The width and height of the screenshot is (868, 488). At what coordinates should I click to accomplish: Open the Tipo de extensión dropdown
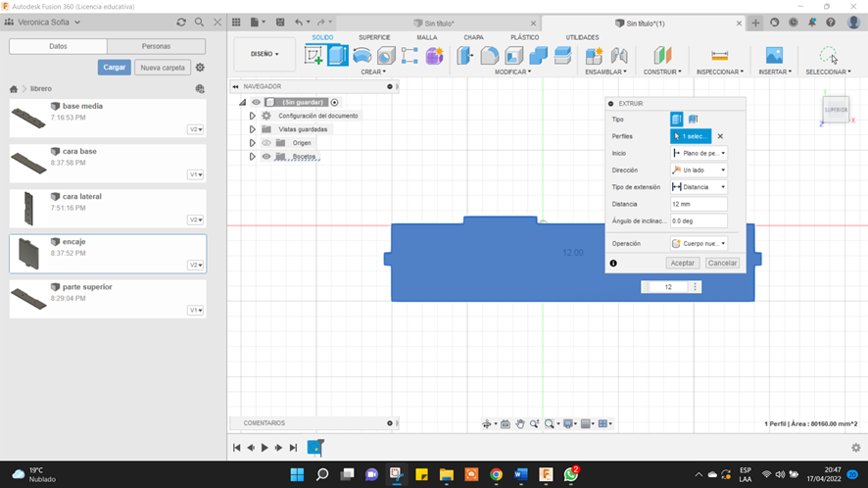(x=699, y=186)
